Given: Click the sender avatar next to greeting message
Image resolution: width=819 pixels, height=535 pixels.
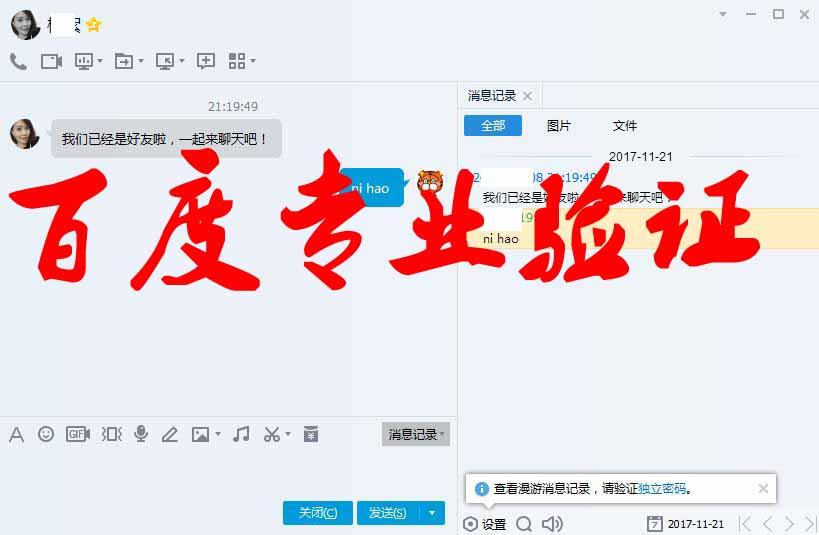Looking at the screenshot, I should pyautogui.click(x=25, y=134).
